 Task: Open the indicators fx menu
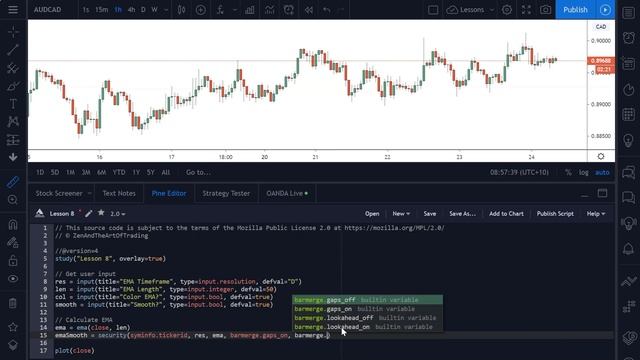click(220, 9)
